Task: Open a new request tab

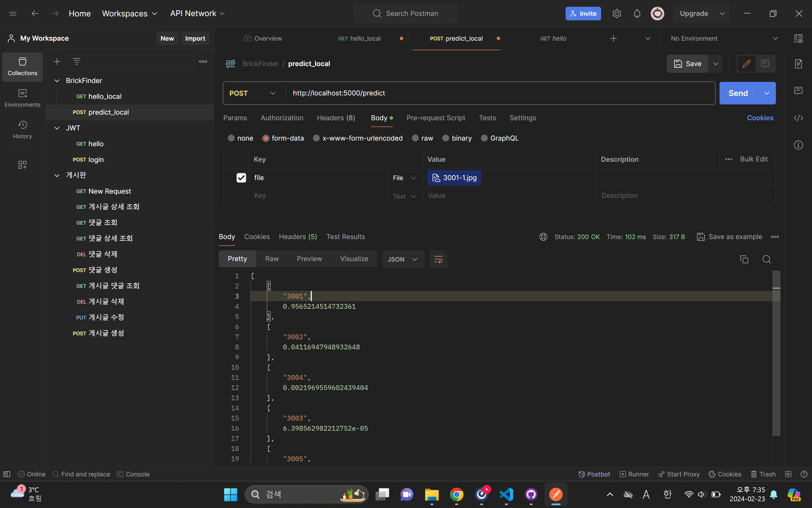Action: coord(613,38)
